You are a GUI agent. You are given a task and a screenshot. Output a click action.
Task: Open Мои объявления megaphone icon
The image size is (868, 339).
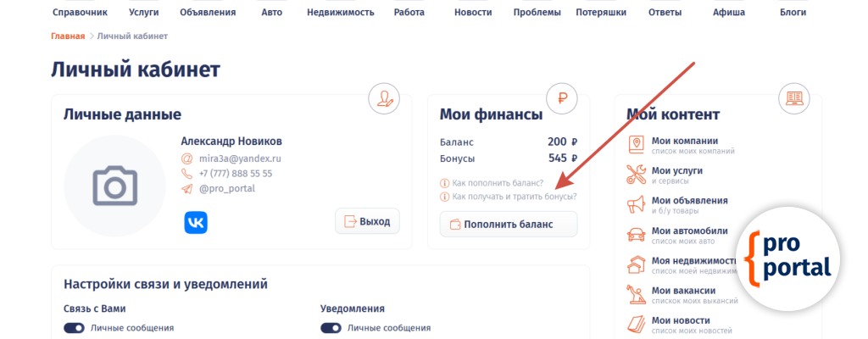pyautogui.click(x=636, y=205)
